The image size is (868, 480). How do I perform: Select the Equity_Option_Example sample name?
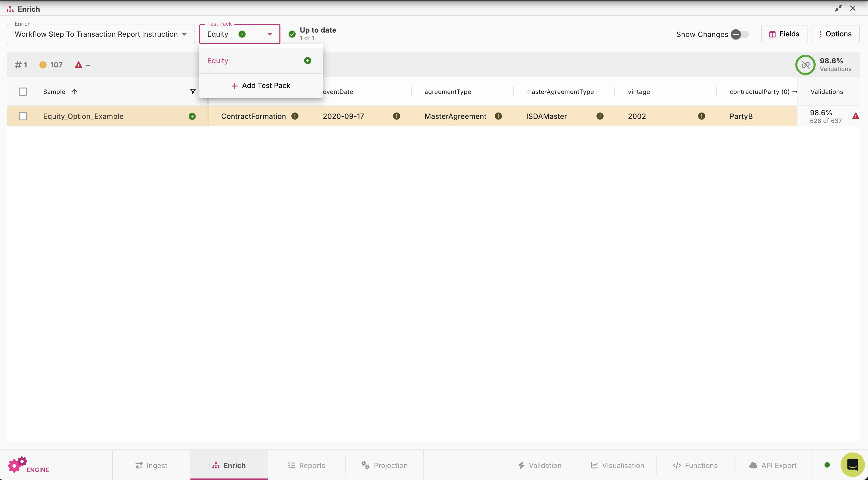(x=83, y=116)
